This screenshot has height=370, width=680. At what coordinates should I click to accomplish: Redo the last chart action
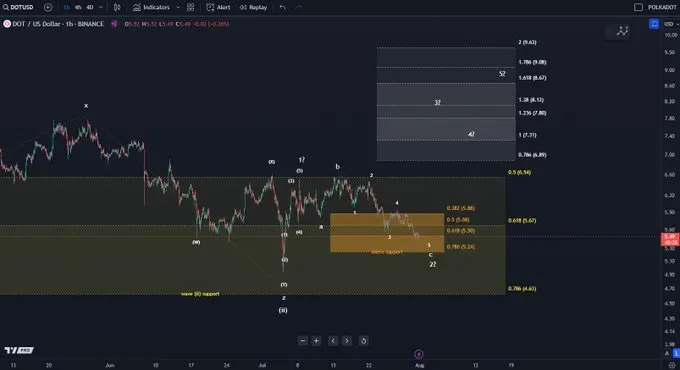(x=298, y=7)
